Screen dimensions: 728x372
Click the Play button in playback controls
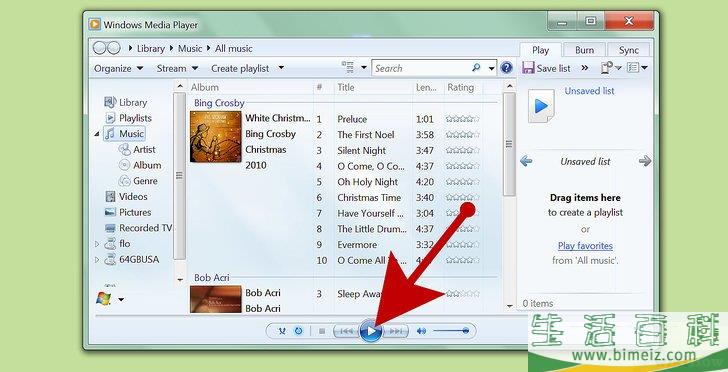coord(370,331)
